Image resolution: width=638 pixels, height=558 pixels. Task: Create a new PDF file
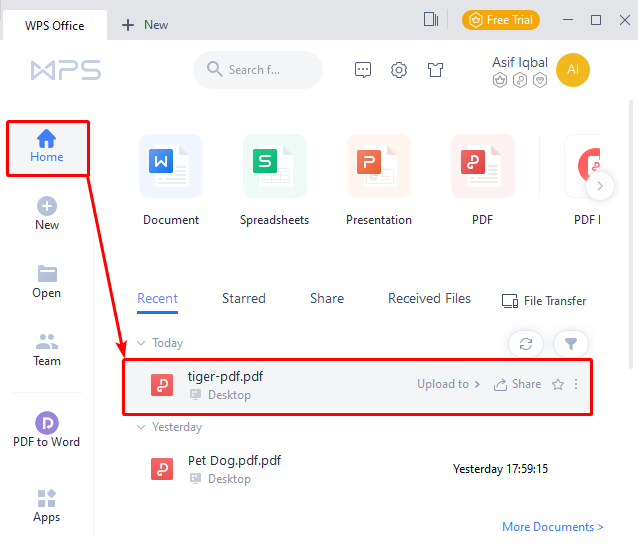point(483,180)
